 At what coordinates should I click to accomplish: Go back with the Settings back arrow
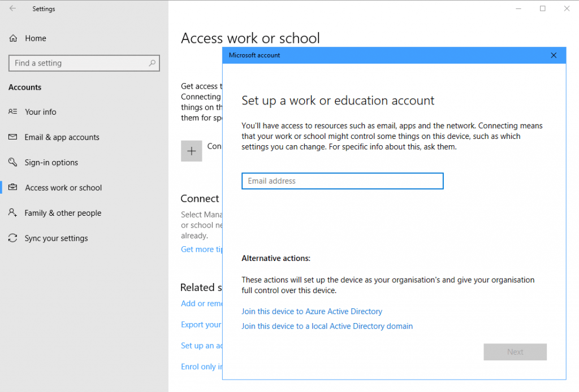click(12, 8)
